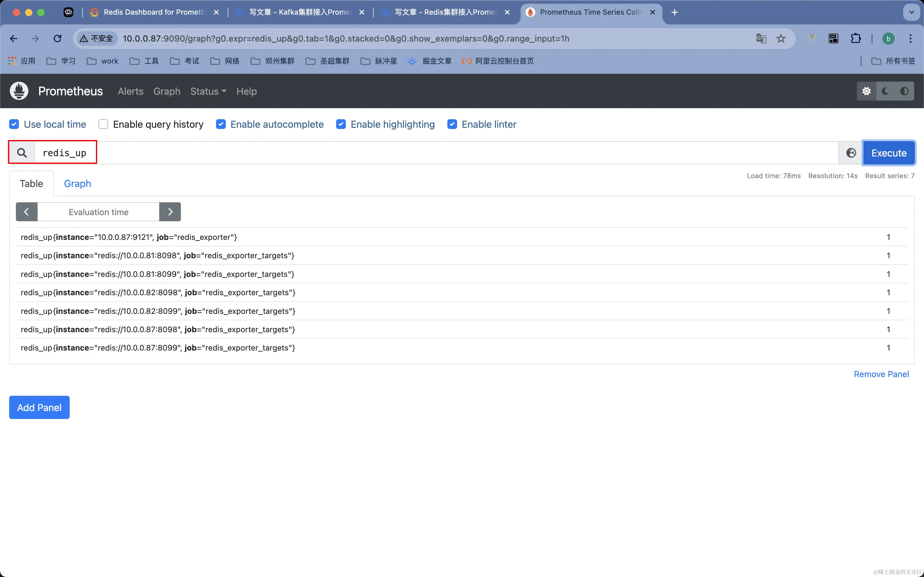Bookmark this page with star icon

coord(781,39)
